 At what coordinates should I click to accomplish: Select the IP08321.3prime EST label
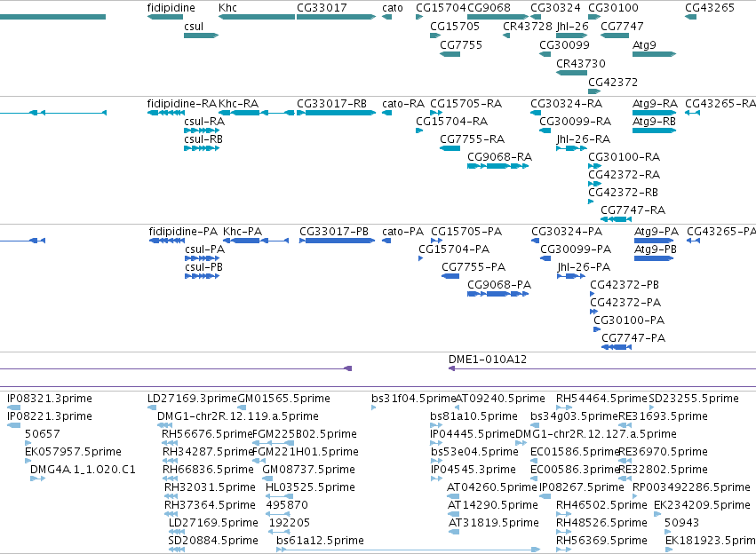(50, 399)
